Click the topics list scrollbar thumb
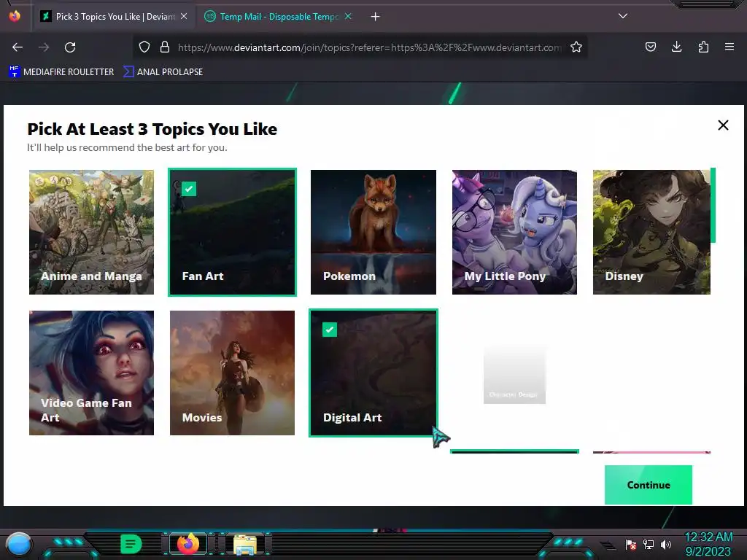 click(713, 205)
